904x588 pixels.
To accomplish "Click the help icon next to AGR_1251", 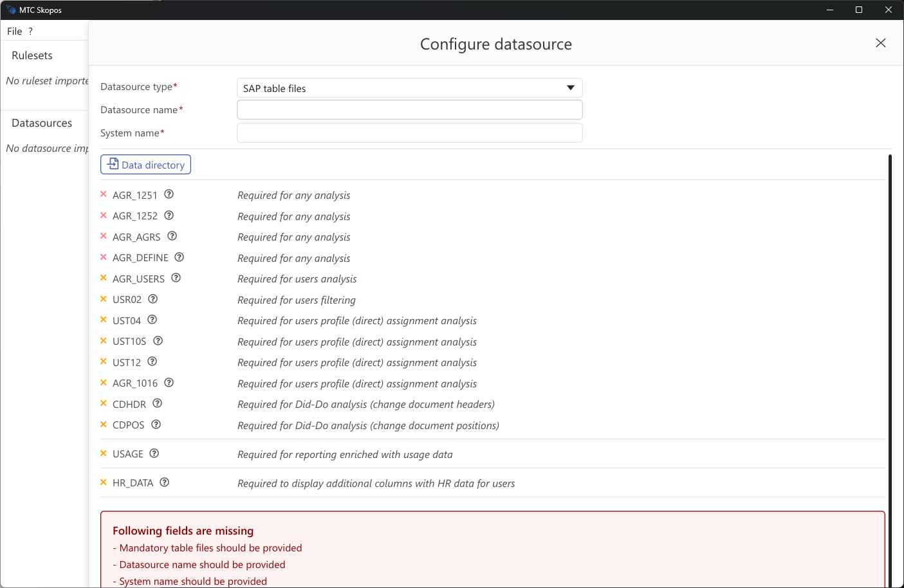I will click(x=168, y=194).
